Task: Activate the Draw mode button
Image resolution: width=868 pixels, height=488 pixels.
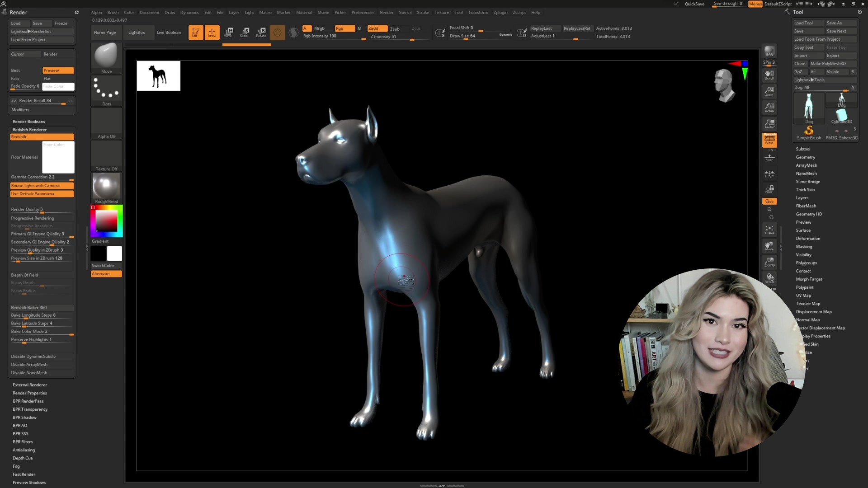Action: click(x=212, y=32)
